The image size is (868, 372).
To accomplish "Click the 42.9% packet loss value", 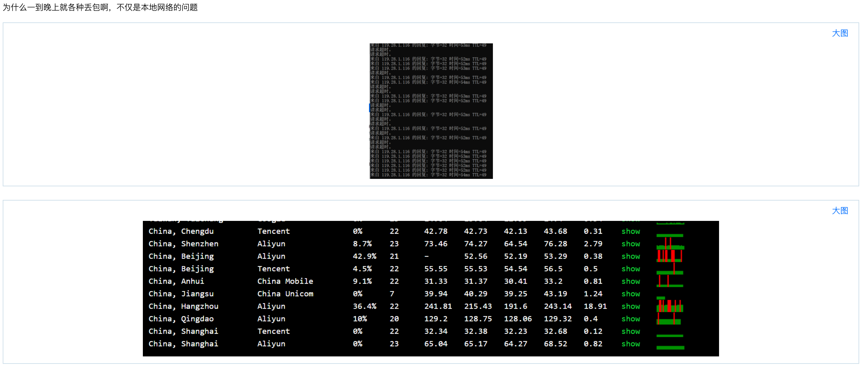I will pyautogui.click(x=365, y=256).
